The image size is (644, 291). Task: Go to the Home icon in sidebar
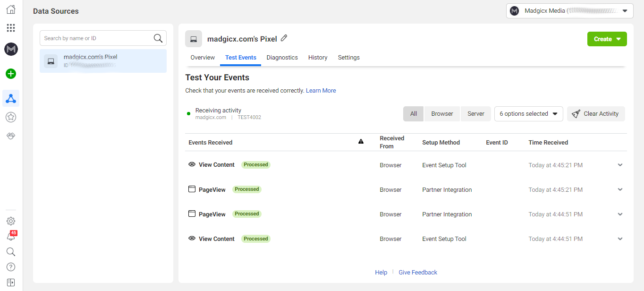[x=11, y=9]
